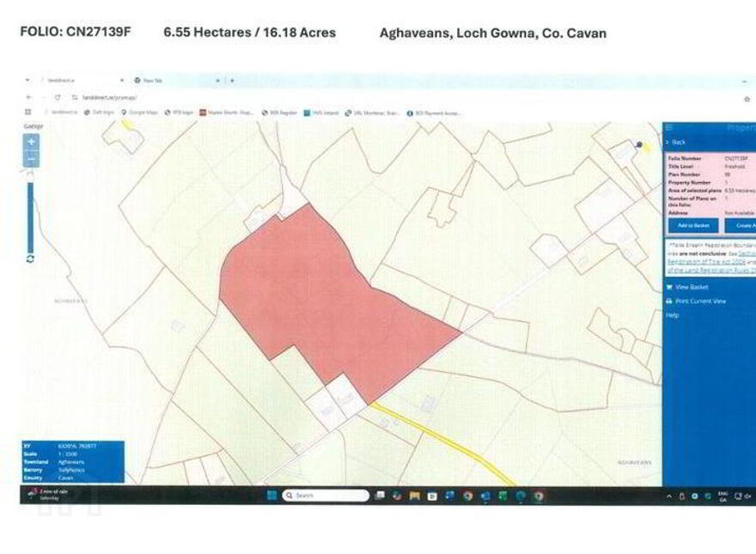Click Print Current View option

[696, 301]
